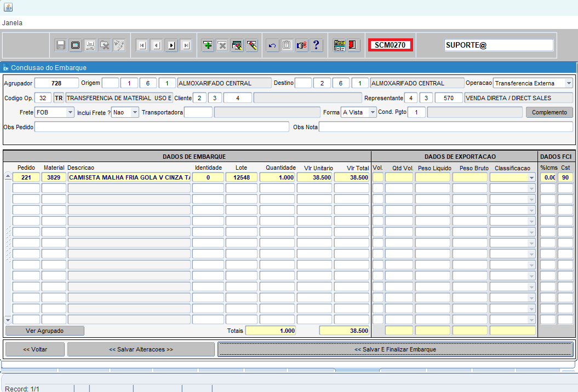Viewport: 578px width, 392px height.
Task: Open the Janela menu
Action: (x=12, y=23)
